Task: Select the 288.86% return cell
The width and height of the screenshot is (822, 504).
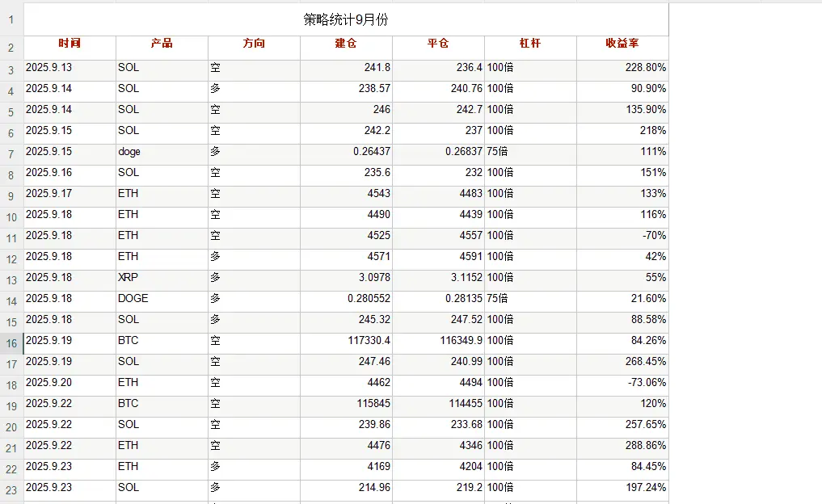Action: pyautogui.click(x=623, y=448)
